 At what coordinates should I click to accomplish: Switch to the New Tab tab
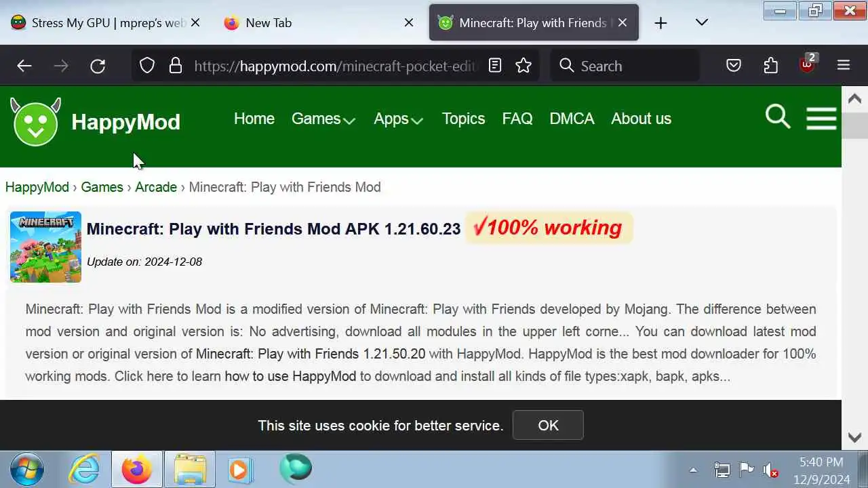pos(319,22)
